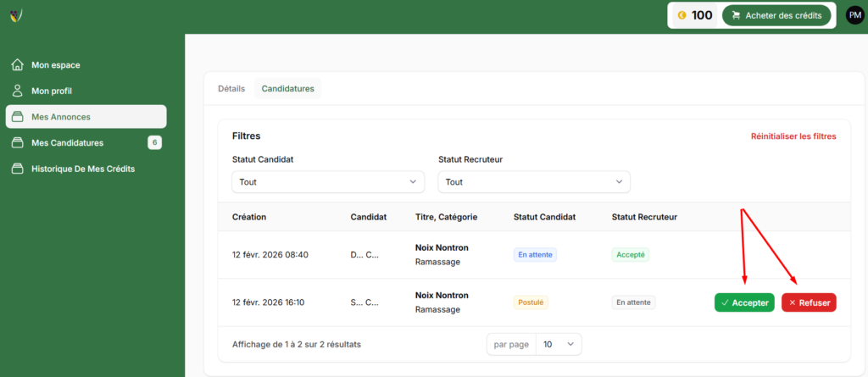The width and height of the screenshot is (868, 377).
Task: Accept the second candidate application
Action: pyautogui.click(x=744, y=302)
